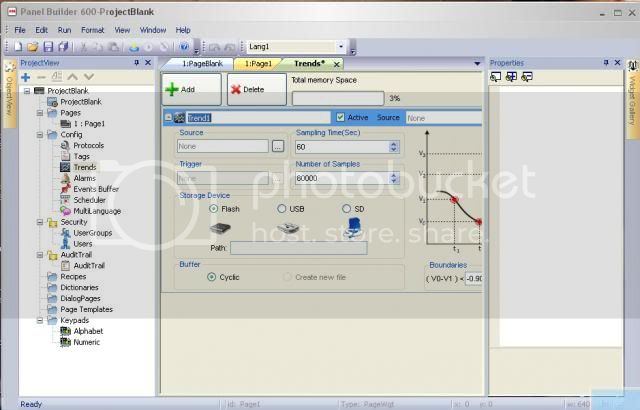Viewport: 640px width, 410px height.
Task: Select the Flash storage device image
Action: [x=220, y=228]
